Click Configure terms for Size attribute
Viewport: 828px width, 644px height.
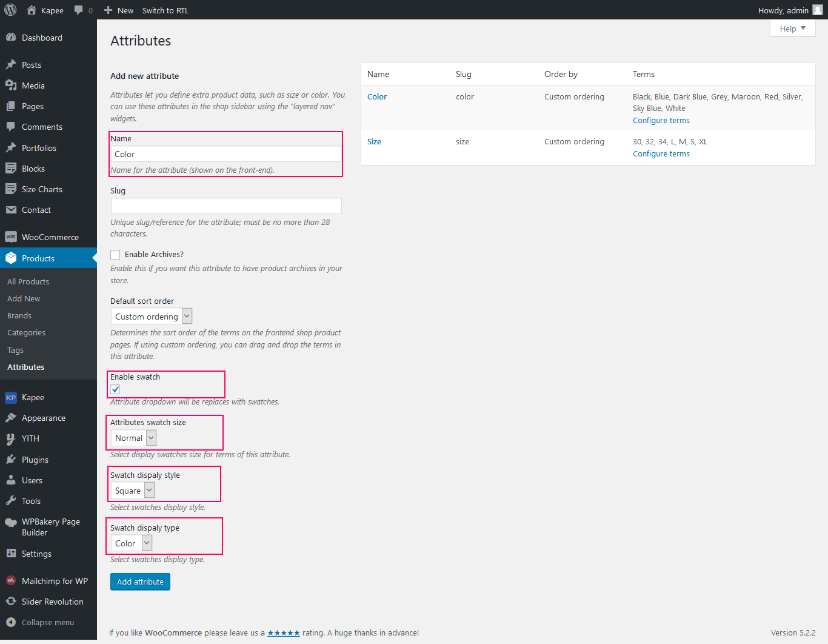tap(661, 153)
